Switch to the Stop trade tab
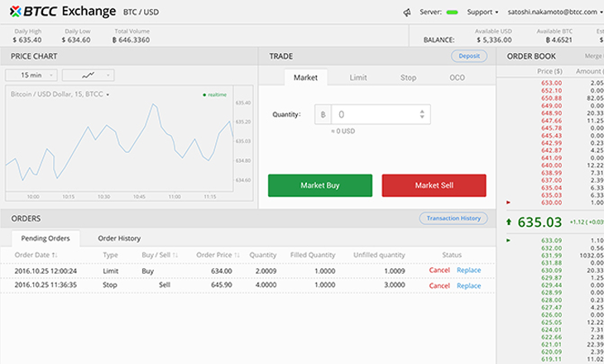604x364 pixels. (408, 78)
